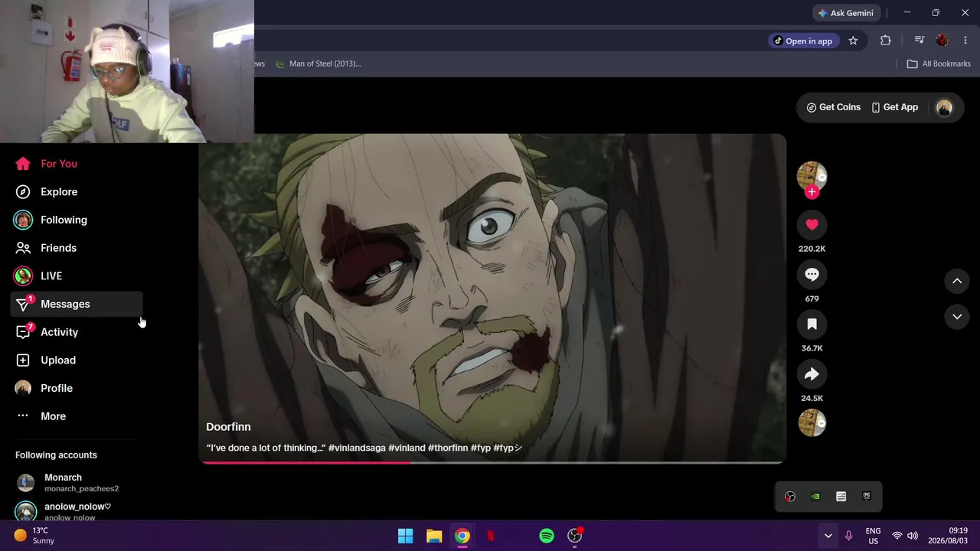This screenshot has height=551, width=980.
Task: Open the Monarch following account
Action: pyautogui.click(x=77, y=483)
